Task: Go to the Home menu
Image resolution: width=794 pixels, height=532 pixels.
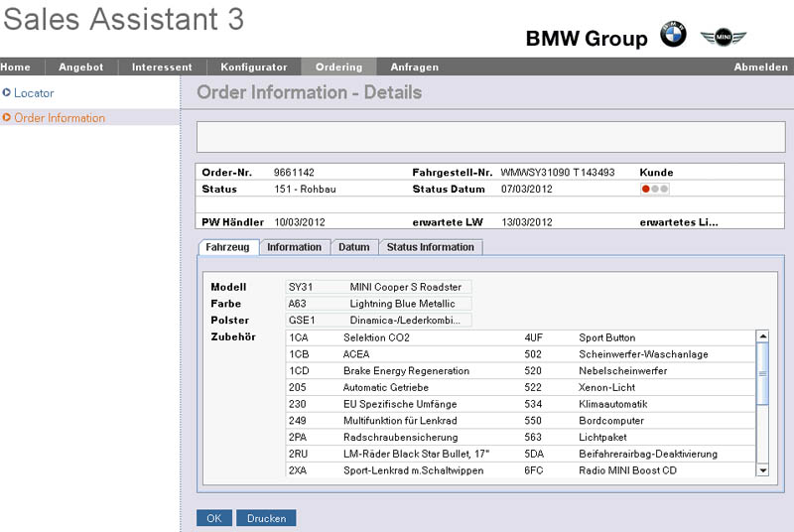Action: [16, 67]
